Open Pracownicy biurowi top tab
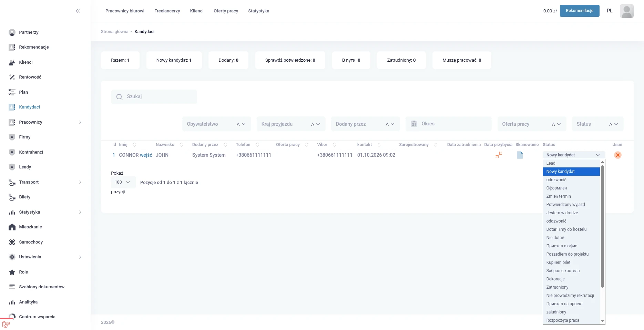 click(x=125, y=11)
